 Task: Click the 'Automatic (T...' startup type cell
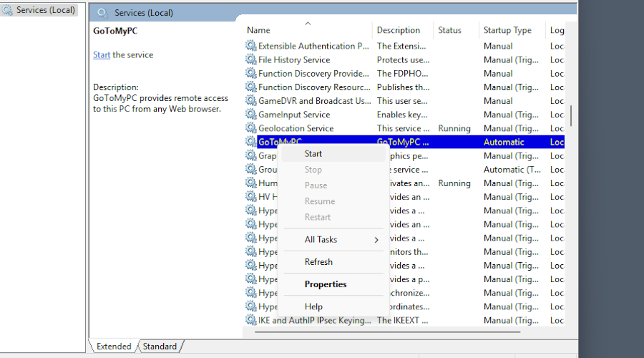512,170
